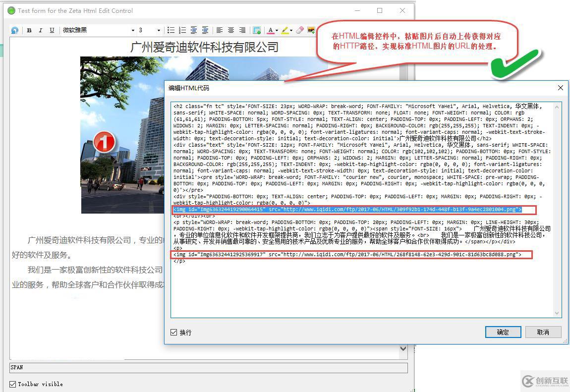This screenshot has height=392, width=570.
Task: Toggle the Toolbar visible checkbox
Action: pos(12,384)
